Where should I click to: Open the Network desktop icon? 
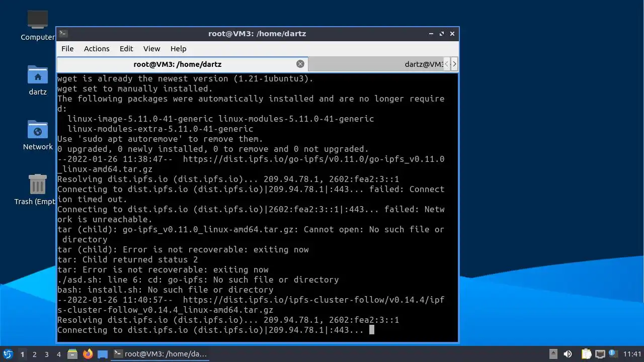tap(38, 135)
